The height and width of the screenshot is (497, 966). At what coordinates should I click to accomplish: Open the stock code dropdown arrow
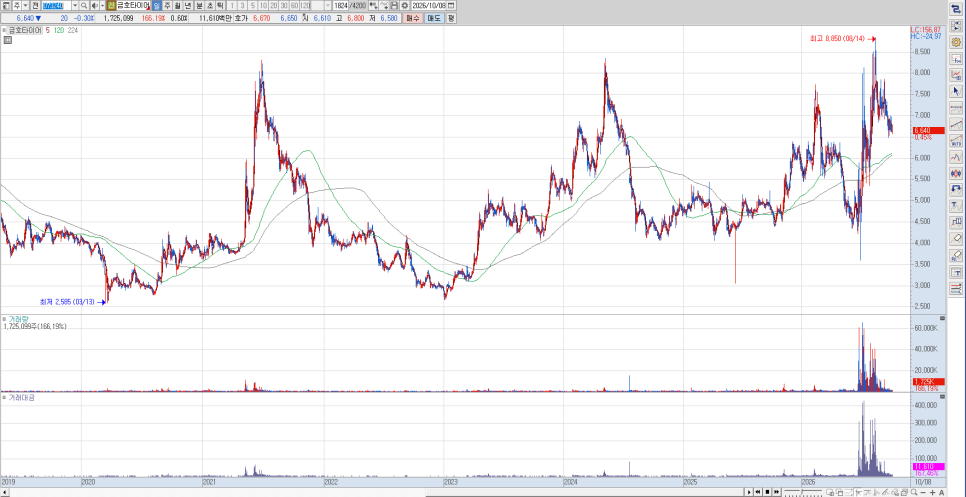tap(75, 5)
